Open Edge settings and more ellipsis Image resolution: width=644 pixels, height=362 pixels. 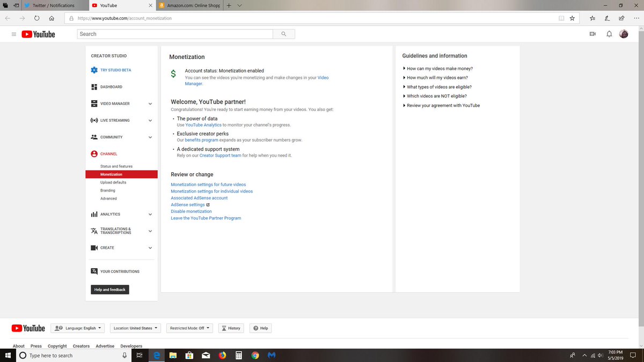click(635, 18)
